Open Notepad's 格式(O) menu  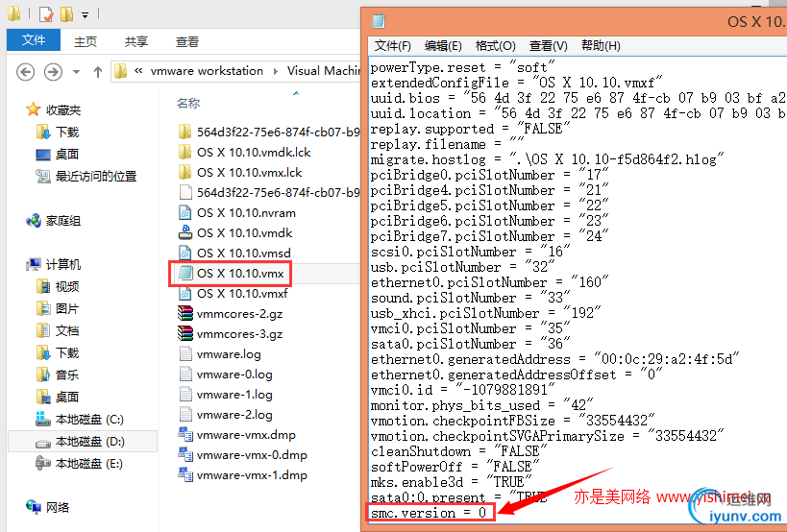tap(496, 46)
